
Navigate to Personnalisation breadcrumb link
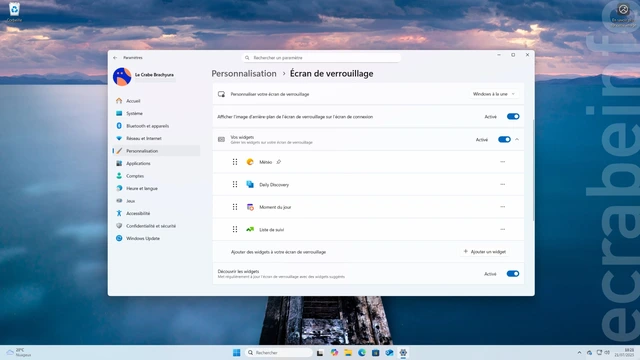[244, 73]
